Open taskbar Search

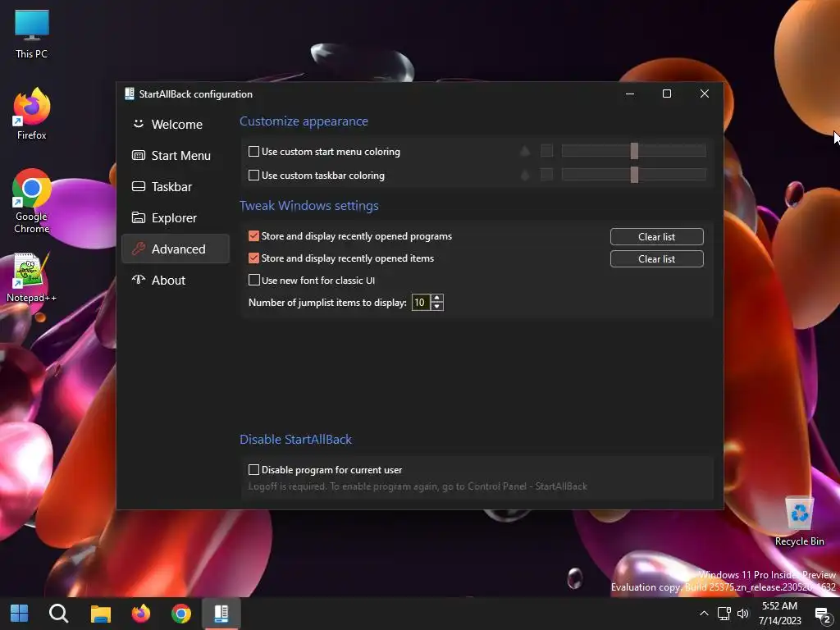[x=58, y=614]
